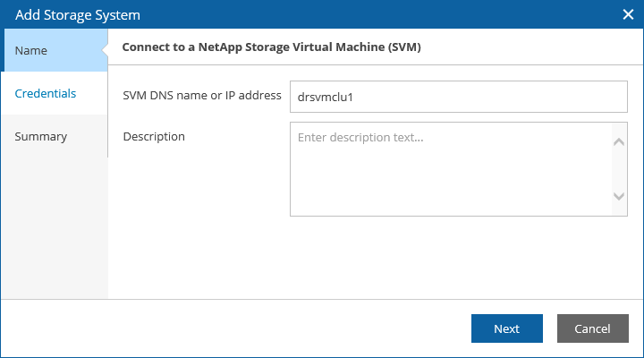Click the 'Enter description text...' placeholder
The image size is (644, 358).
click(360, 138)
